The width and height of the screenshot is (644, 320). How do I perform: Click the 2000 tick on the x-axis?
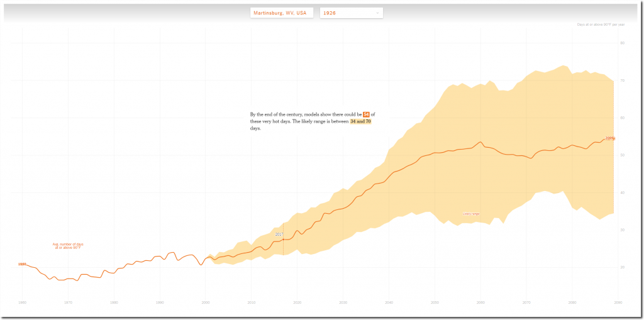[206, 302]
